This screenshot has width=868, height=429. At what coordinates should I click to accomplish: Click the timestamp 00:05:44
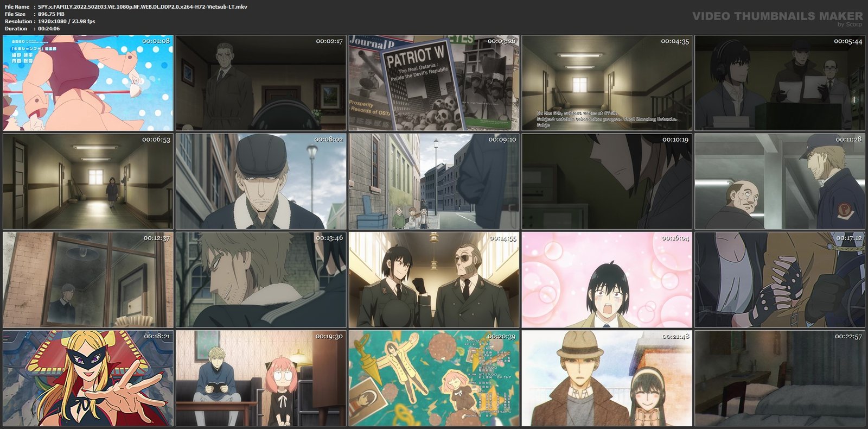coord(848,41)
